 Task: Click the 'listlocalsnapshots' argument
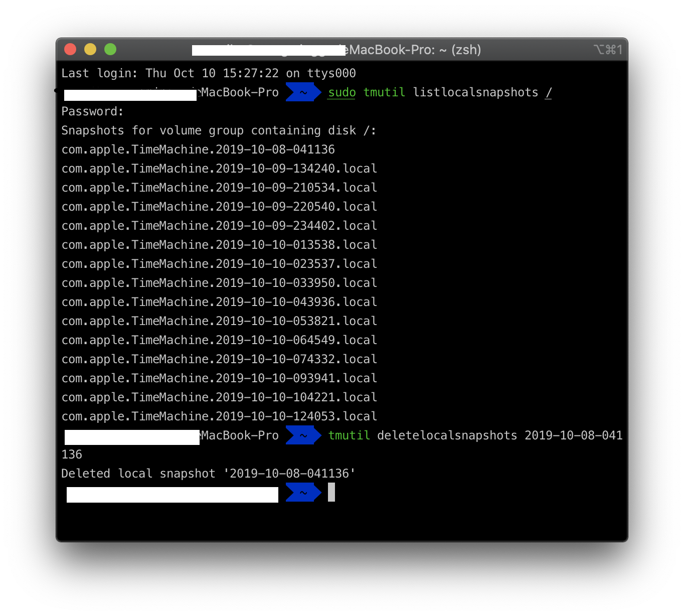pyautogui.click(x=475, y=92)
